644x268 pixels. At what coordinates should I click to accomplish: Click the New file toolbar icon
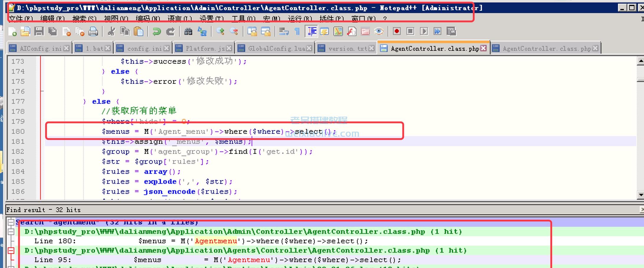(x=12, y=31)
